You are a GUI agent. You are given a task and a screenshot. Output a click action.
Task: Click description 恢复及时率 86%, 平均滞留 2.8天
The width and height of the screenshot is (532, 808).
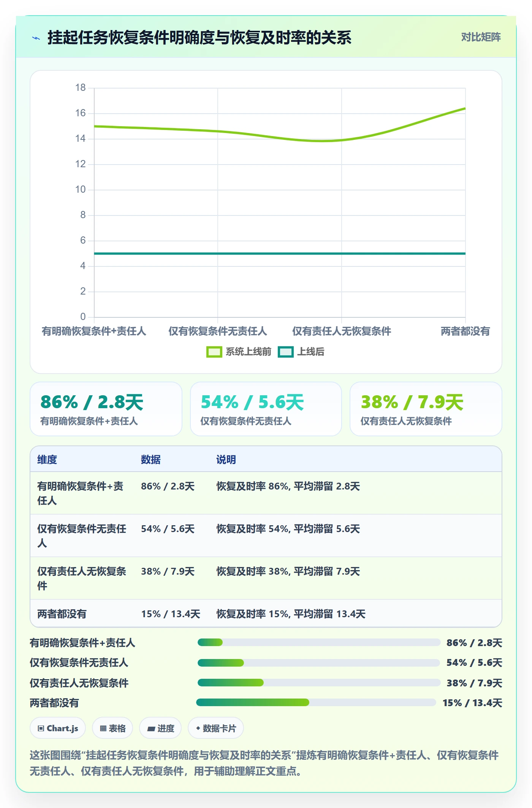288,486
